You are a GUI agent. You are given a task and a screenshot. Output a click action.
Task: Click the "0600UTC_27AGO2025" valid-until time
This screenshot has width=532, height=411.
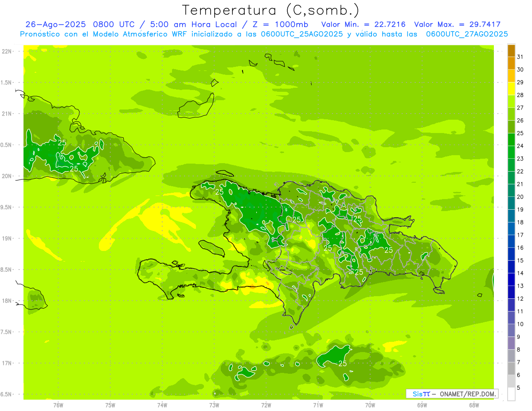click(467, 34)
